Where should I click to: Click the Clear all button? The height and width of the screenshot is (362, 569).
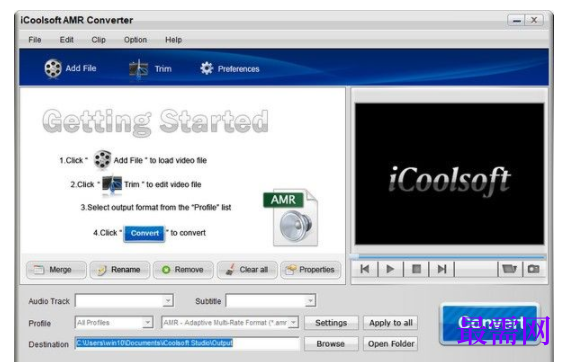(x=247, y=270)
